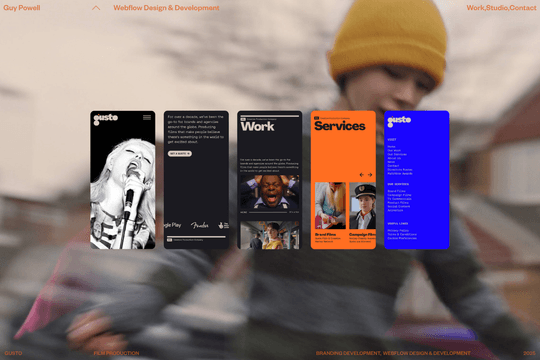
Task: Open the train passenger video thumbnail
Action: (270, 235)
